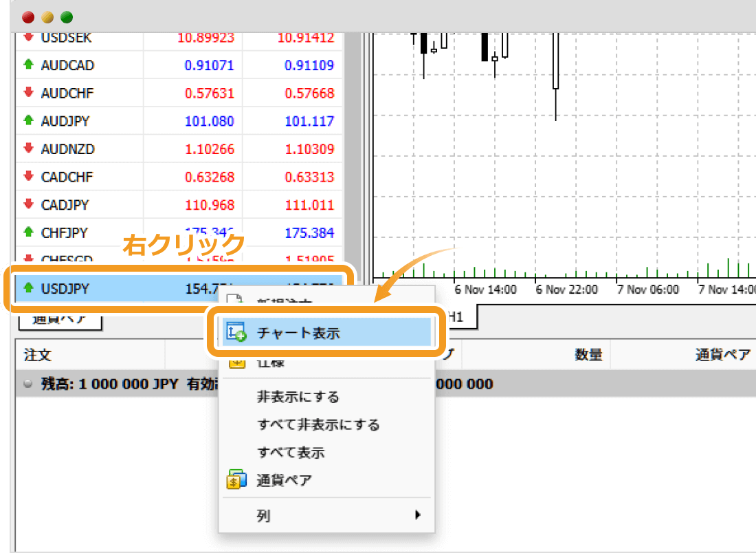This screenshot has width=756, height=553.
Task: Select the AUDJPY symbol row
Action: (x=179, y=121)
